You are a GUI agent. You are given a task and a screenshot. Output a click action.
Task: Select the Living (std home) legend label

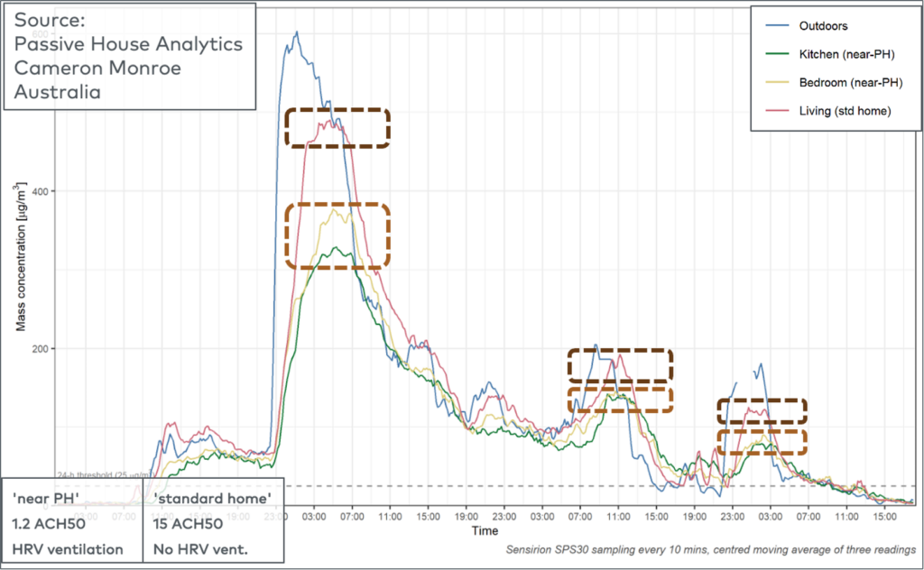[x=845, y=111]
